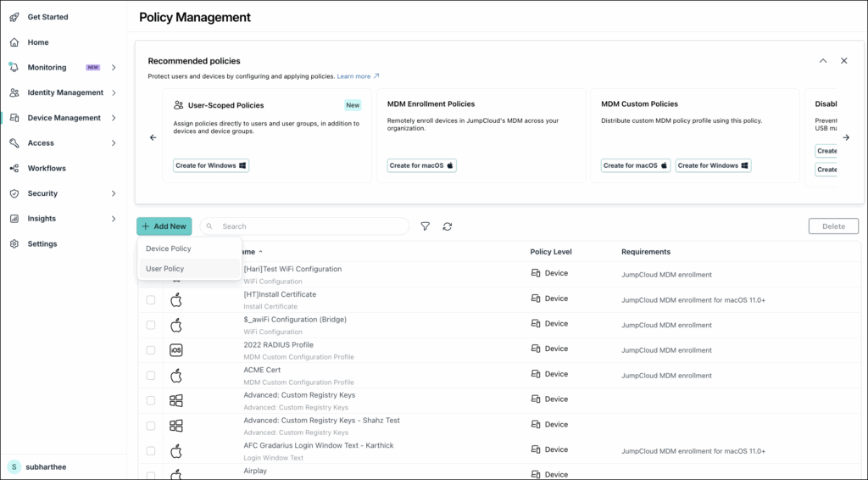Click the Requirements column header
Viewport: 868px width, 480px height.
[646, 252]
